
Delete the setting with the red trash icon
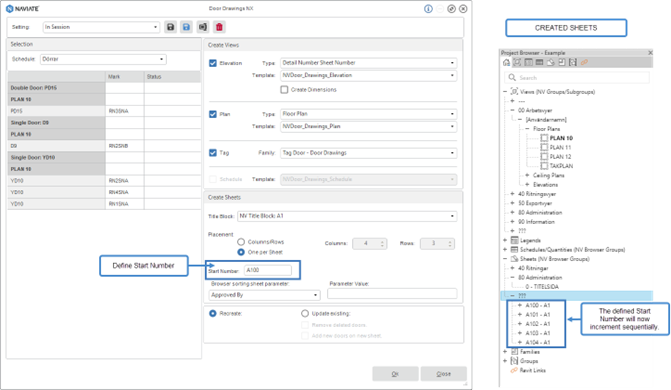pyautogui.click(x=219, y=27)
